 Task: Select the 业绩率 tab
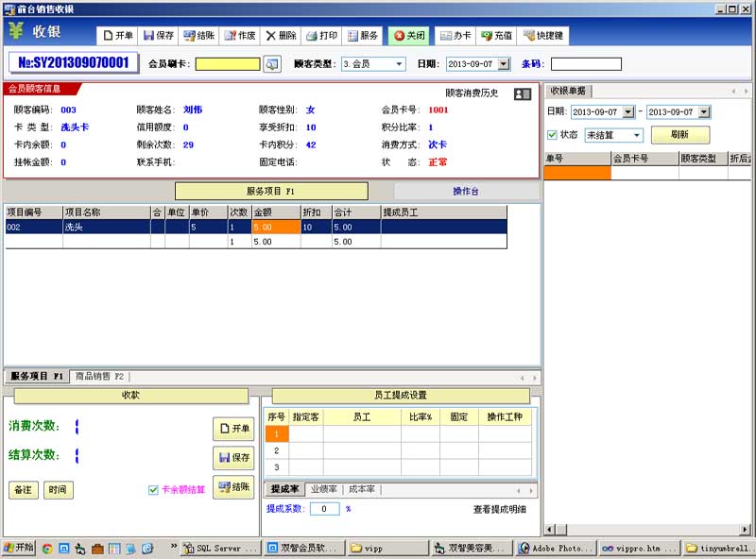pyautogui.click(x=323, y=489)
